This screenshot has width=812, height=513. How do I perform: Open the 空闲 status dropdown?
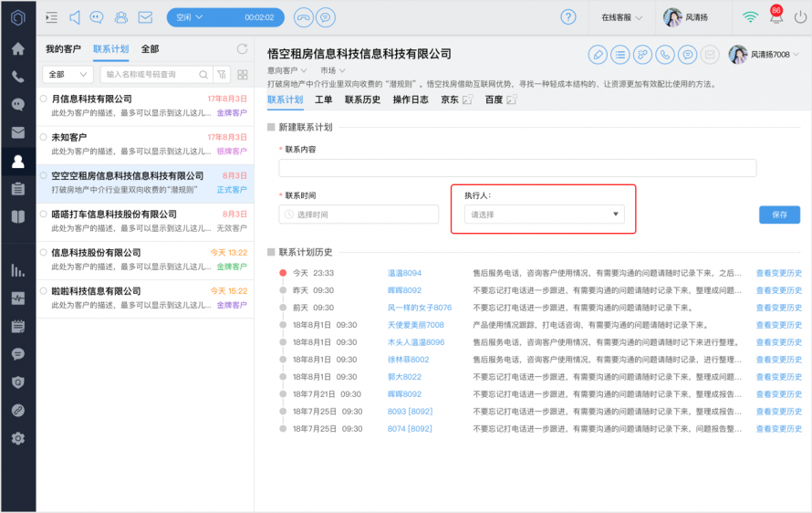(189, 17)
